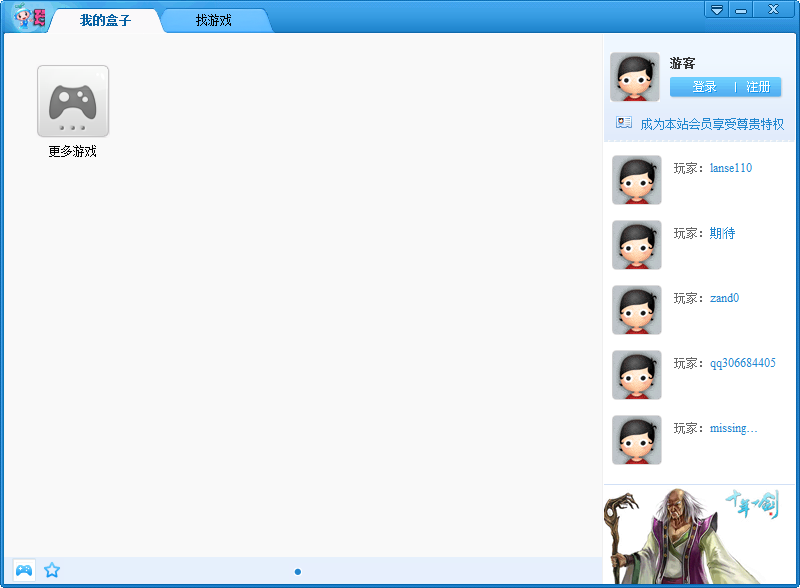The width and height of the screenshot is (800, 588).
Task: Open the 更多游戏 gamepad icon
Action: (73, 101)
